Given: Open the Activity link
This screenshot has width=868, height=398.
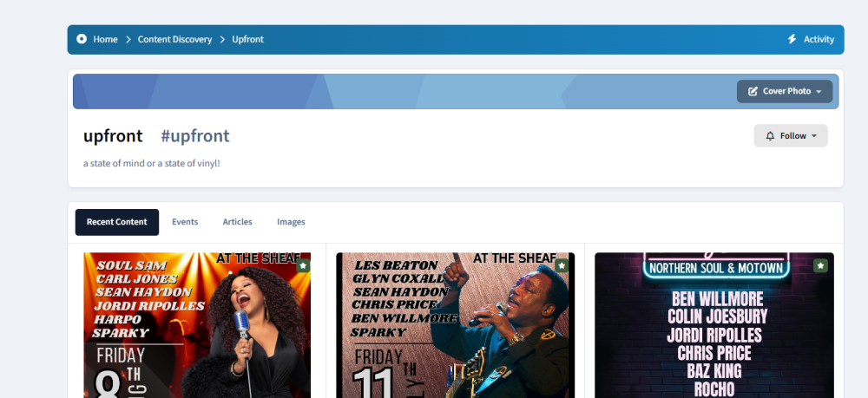Looking at the screenshot, I should click(x=819, y=39).
